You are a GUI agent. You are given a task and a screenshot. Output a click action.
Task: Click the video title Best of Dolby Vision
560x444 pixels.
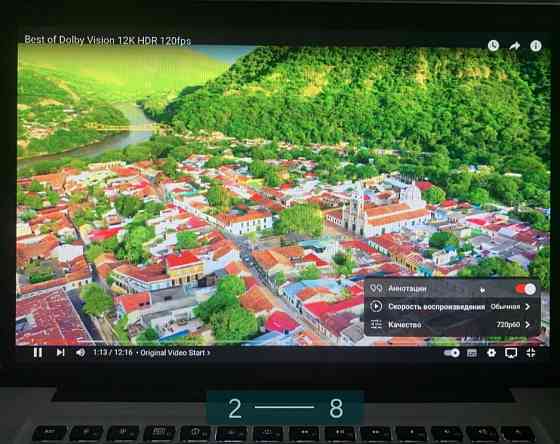coord(108,40)
